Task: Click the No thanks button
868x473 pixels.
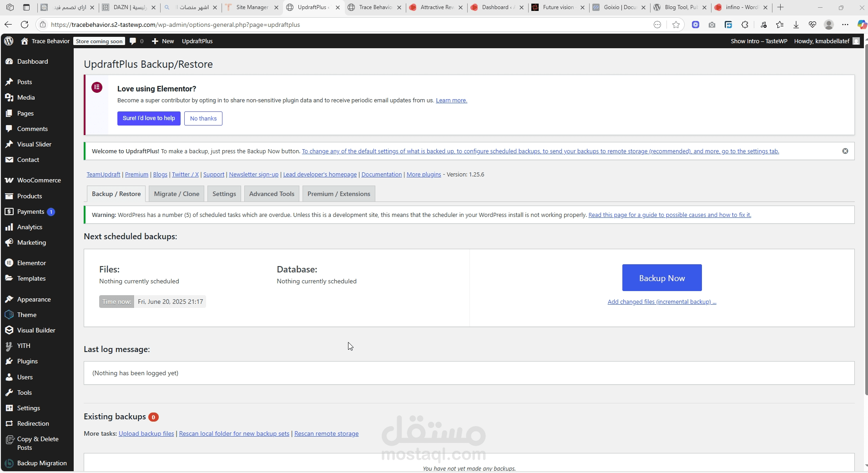Action: [203, 118]
